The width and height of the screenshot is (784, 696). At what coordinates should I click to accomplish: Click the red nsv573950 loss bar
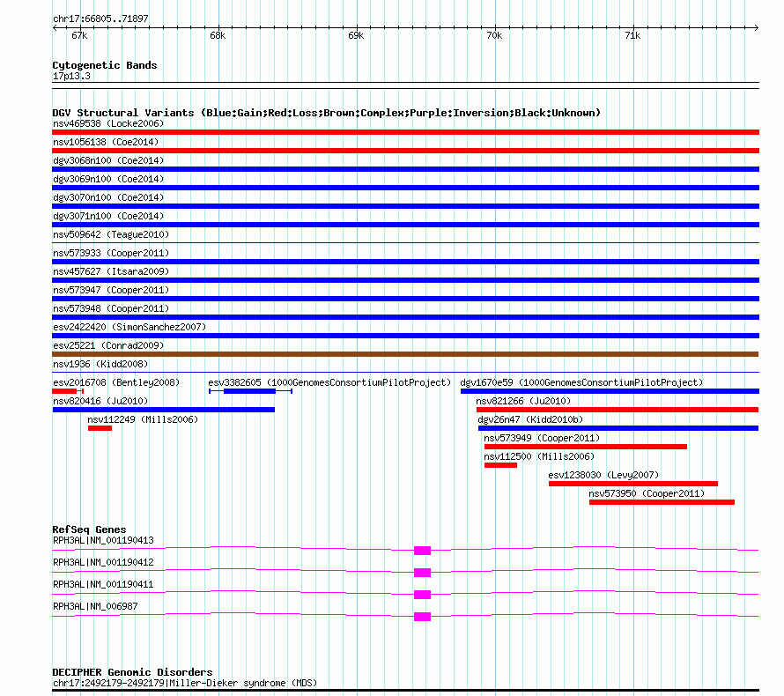[662, 502]
